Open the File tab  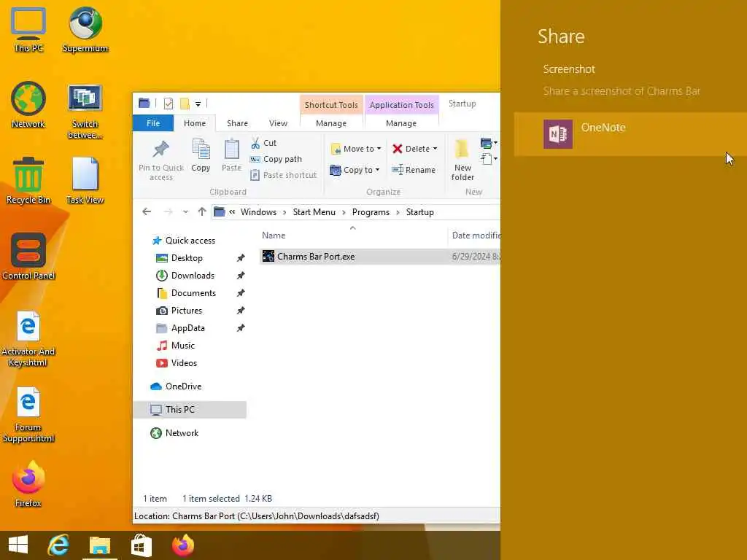tap(153, 123)
